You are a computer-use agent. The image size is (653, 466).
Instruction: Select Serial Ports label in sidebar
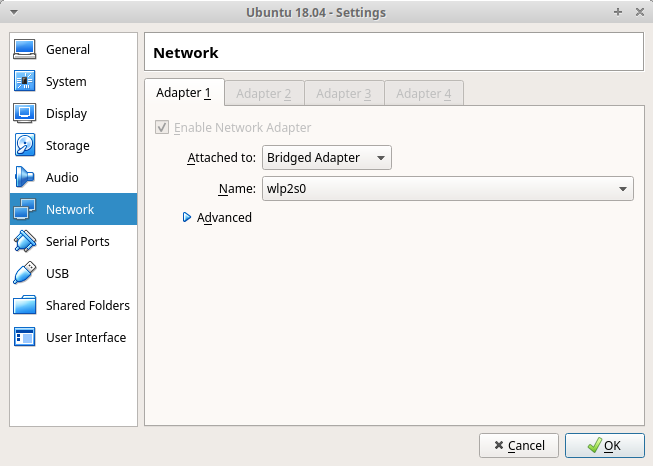[x=78, y=242]
